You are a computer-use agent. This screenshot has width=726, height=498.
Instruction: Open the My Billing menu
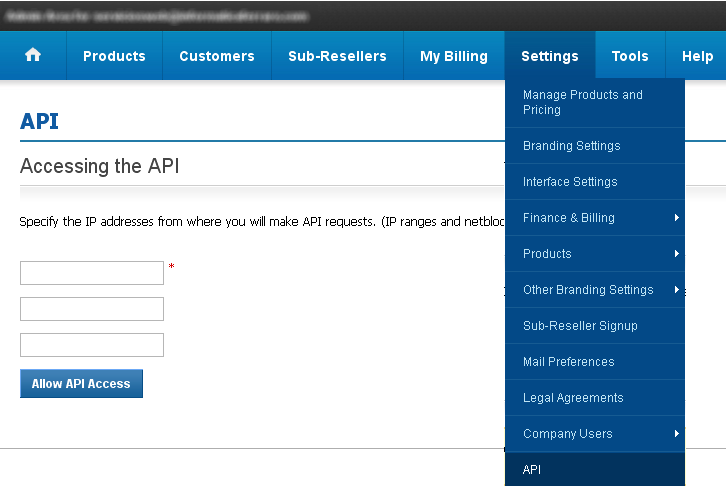(x=454, y=56)
